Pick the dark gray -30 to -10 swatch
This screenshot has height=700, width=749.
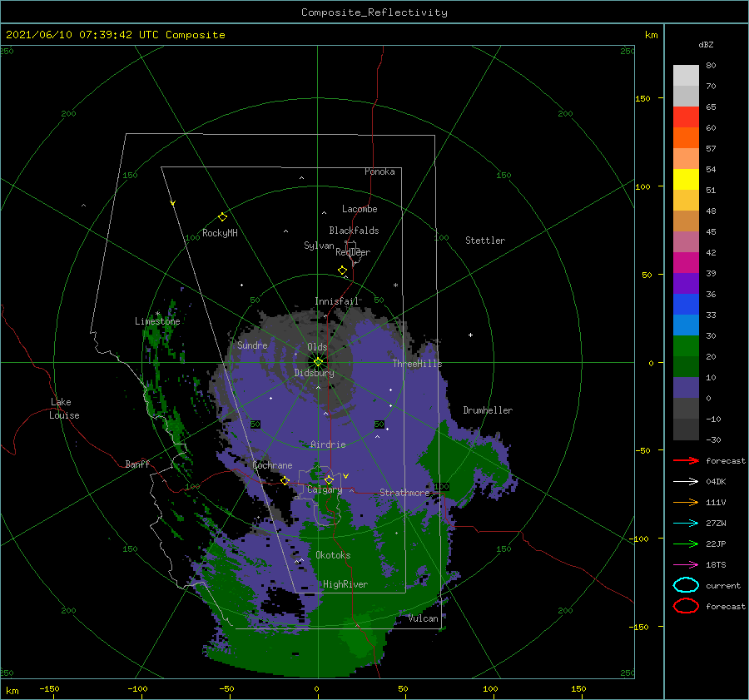coord(686,429)
